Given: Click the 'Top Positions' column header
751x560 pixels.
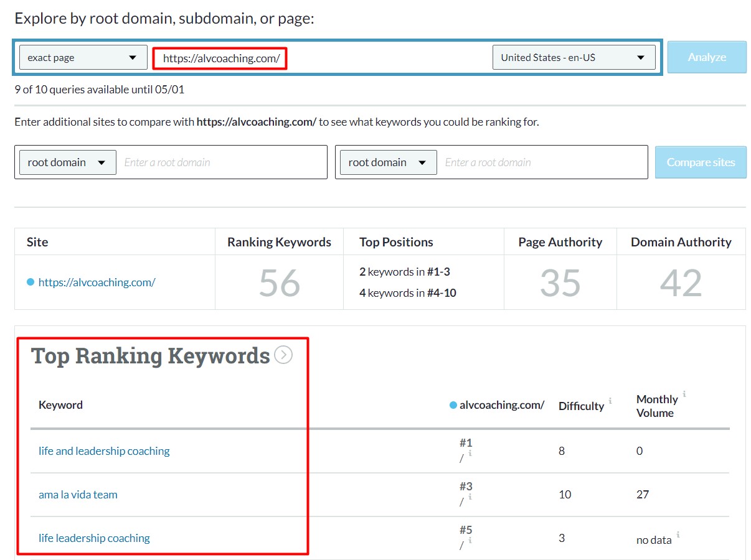Looking at the screenshot, I should click(396, 242).
